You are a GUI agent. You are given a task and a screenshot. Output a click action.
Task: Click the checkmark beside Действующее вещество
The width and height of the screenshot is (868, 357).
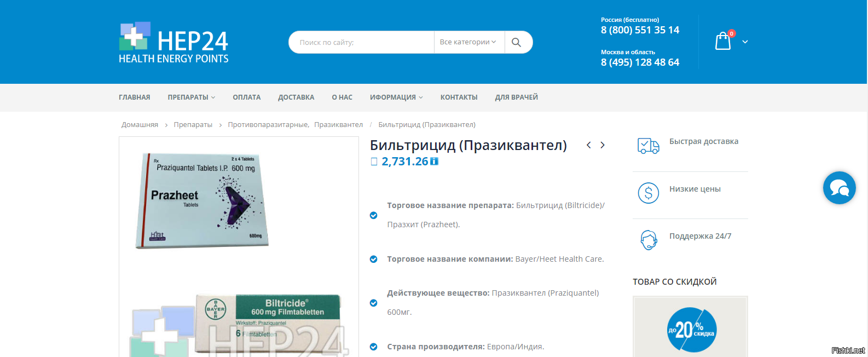[374, 303]
